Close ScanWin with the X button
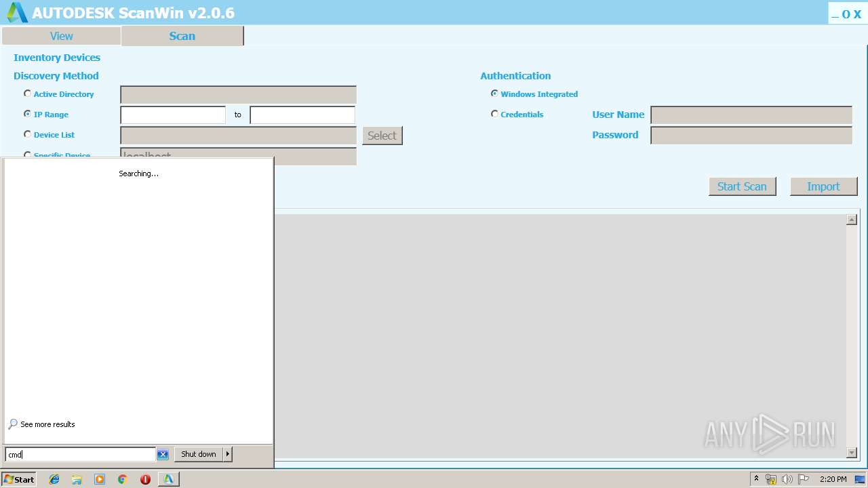Image resolution: width=868 pixels, height=488 pixels. pyautogui.click(x=857, y=14)
